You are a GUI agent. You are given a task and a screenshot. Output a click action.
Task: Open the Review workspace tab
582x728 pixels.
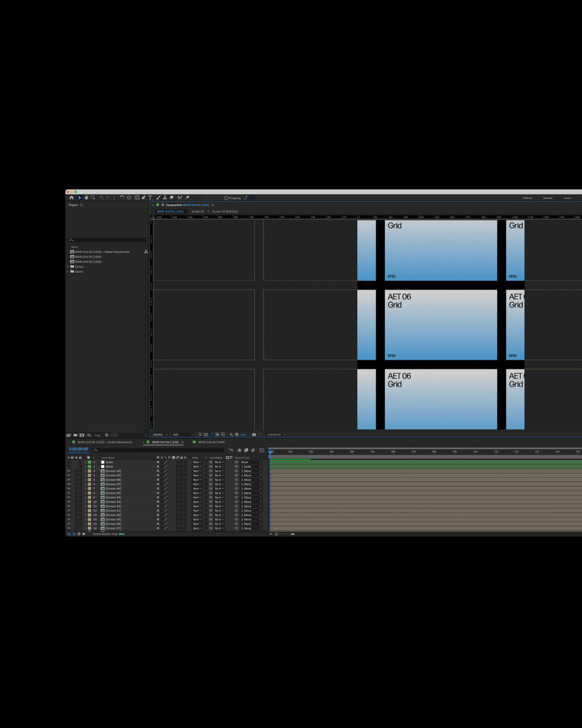click(x=548, y=198)
